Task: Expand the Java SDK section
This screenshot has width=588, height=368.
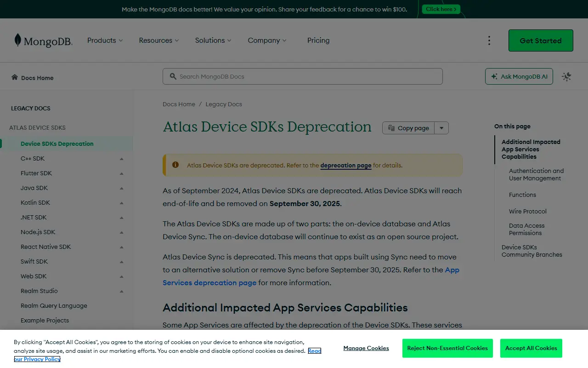Action: click(x=122, y=188)
